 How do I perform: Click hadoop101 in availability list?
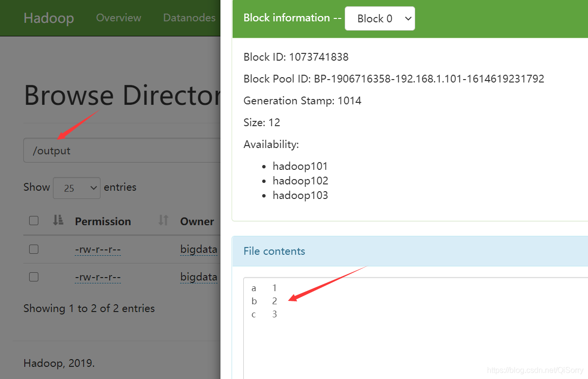[x=300, y=166]
